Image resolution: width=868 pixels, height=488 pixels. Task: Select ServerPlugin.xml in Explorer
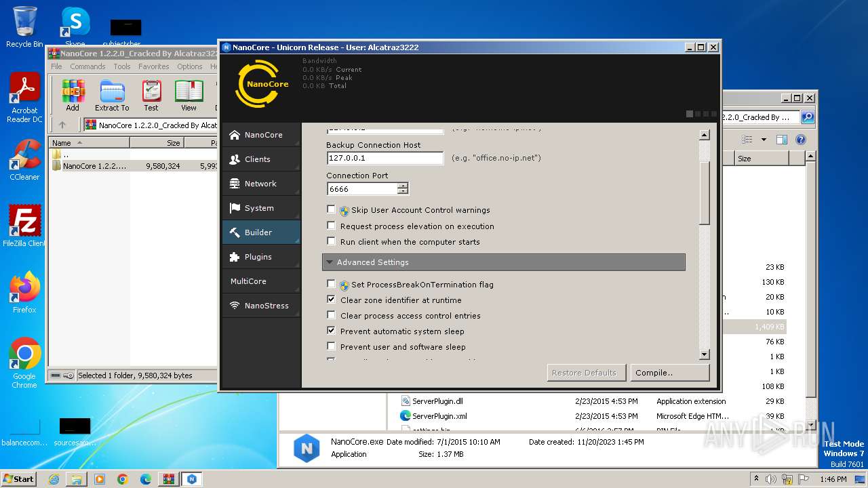click(x=439, y=416)
